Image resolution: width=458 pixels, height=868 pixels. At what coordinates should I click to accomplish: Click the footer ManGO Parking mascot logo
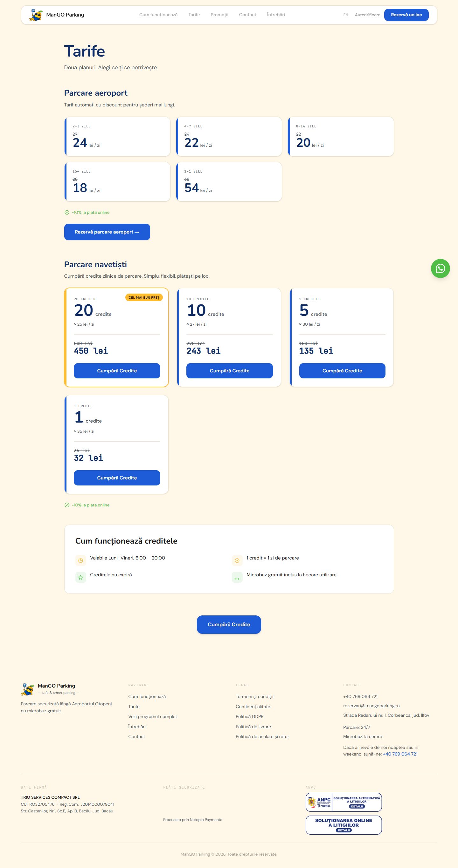pyautogui.click(x=28, y=689)
